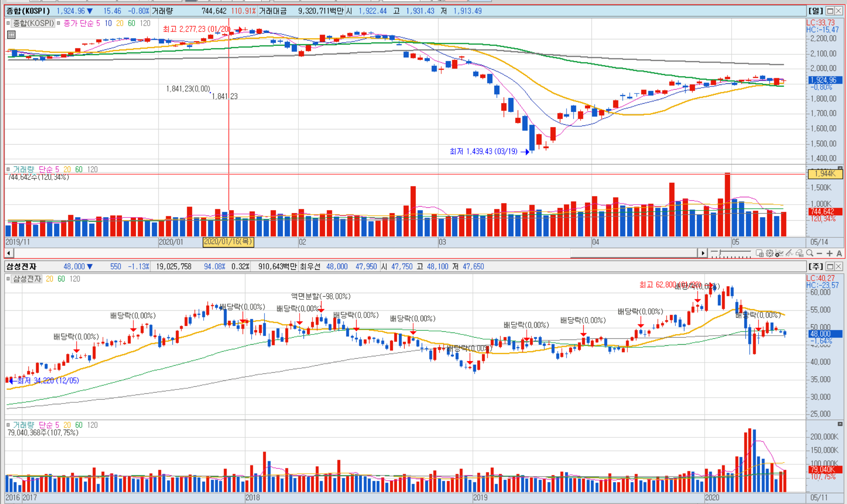This screenshot has width=847, height=504.
Task: Click the eraser delete-drawings icon
Action: [799, 253]
